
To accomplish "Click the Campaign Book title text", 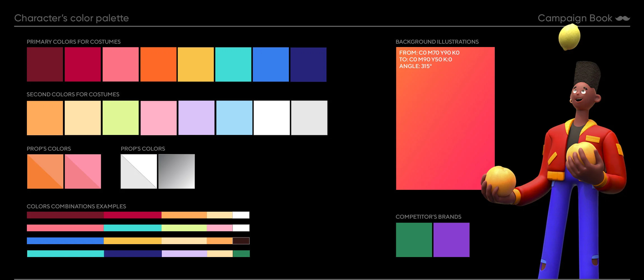I will tap(575, 18).
